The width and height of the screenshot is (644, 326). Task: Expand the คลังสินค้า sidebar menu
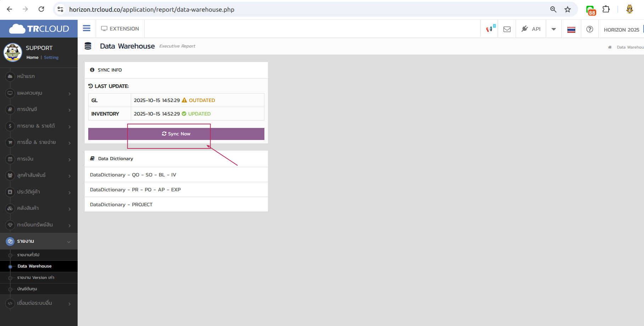click(x=39, y=208)
